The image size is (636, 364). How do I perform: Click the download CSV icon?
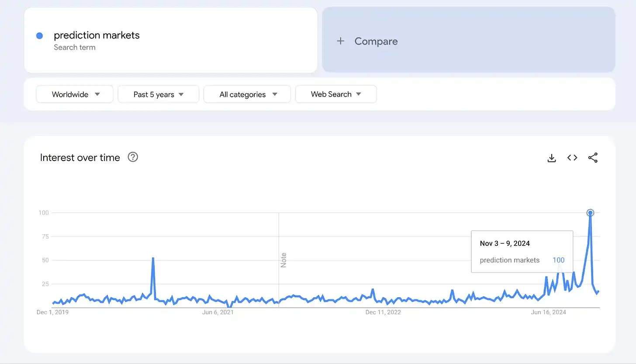[x=552, y=158]
